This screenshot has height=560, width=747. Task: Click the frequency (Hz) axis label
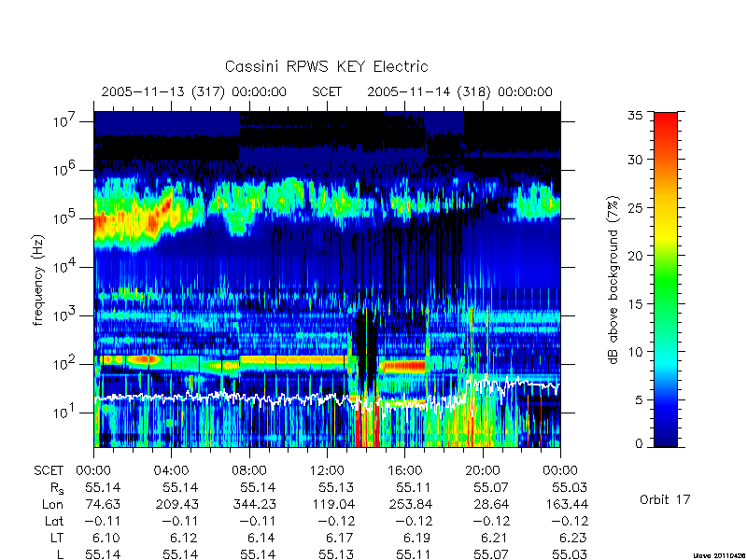[38, 280]
